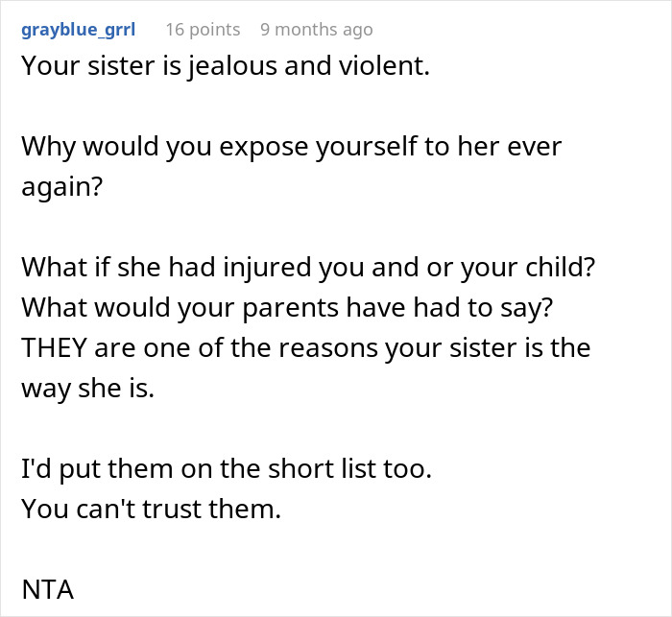Open the grayblue_grrl user profile
672x617 pixels.
[x=78, y=30]
